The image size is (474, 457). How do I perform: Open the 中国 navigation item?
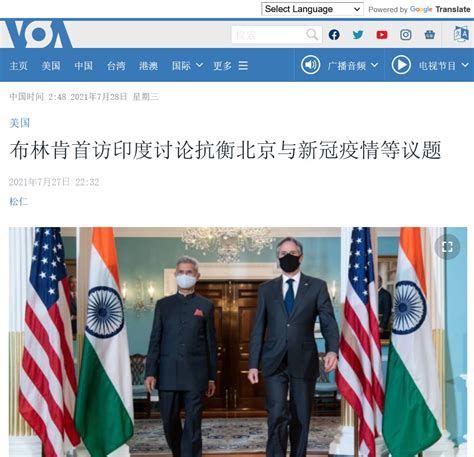[84, 66]
